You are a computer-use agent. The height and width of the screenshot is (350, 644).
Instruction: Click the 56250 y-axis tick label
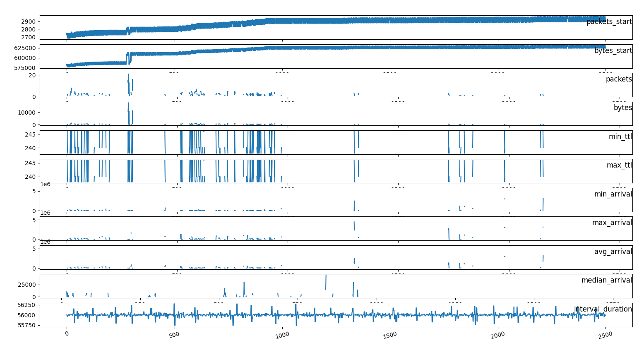(28, 305)
